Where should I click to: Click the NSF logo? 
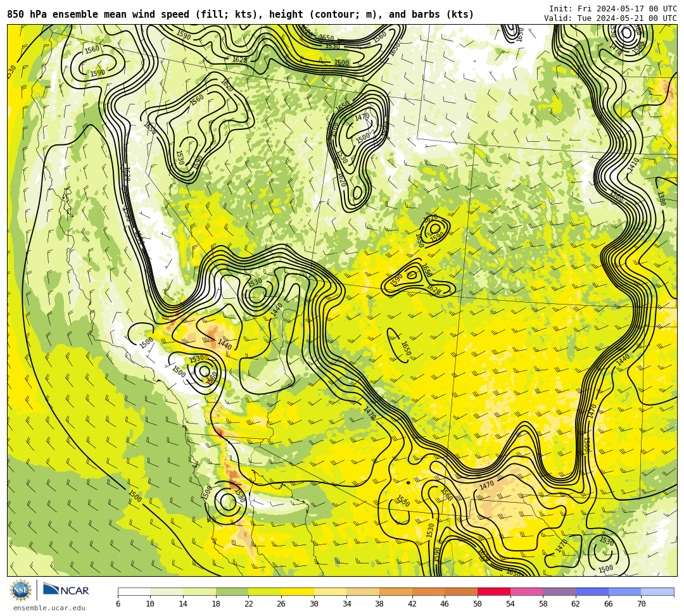click(x=20, y=591)
